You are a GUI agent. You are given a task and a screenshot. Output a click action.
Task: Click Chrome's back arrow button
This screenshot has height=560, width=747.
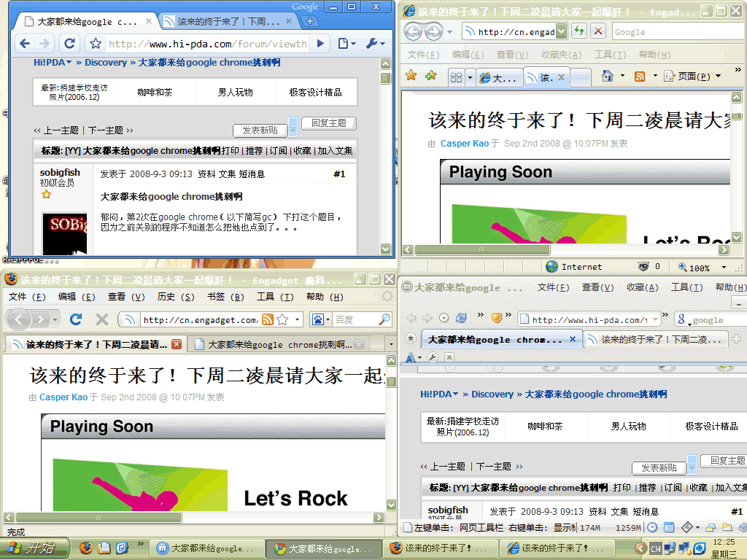tap(25, 44)
